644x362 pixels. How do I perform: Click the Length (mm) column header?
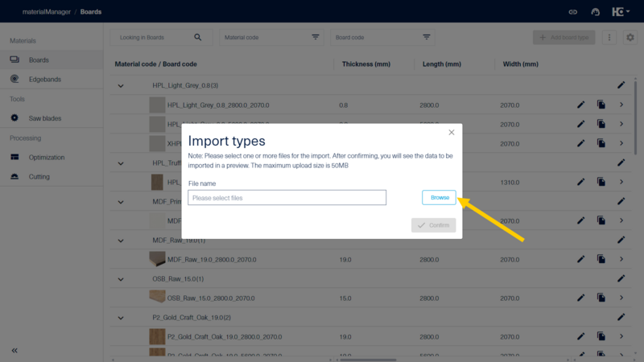(x=442, y=64)
